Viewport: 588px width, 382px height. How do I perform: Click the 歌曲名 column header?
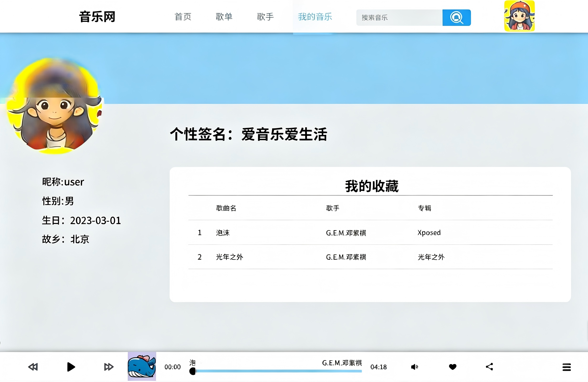coord(226,208)
